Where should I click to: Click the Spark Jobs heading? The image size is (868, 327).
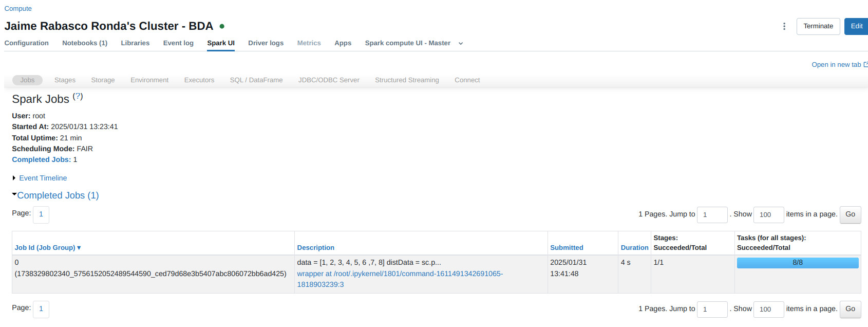point(41,99)
